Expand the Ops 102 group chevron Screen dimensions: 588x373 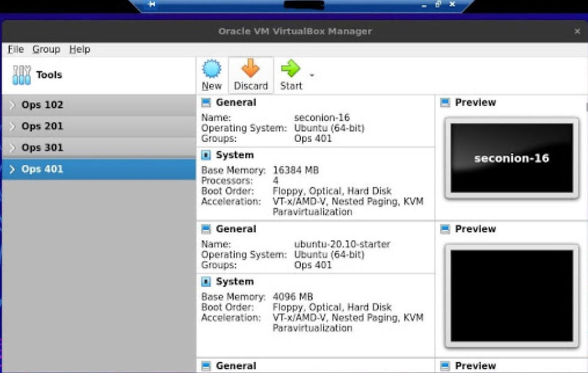[12, 105]
